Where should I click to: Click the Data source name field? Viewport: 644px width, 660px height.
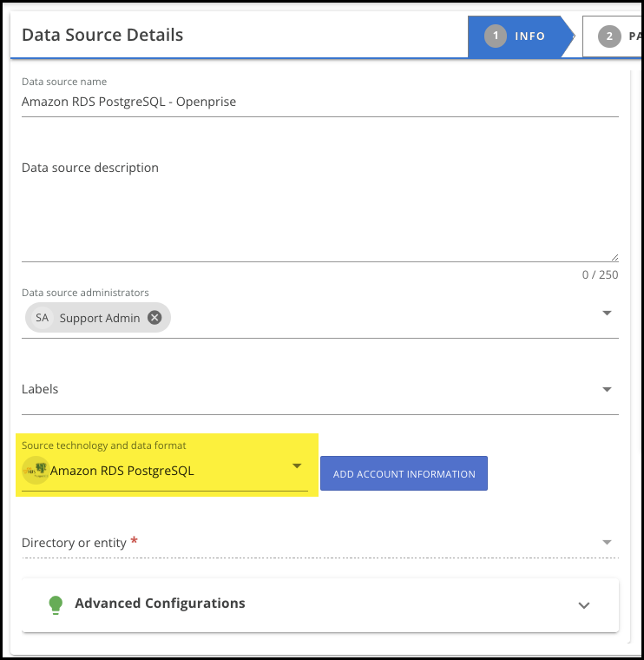coord(319,102)
